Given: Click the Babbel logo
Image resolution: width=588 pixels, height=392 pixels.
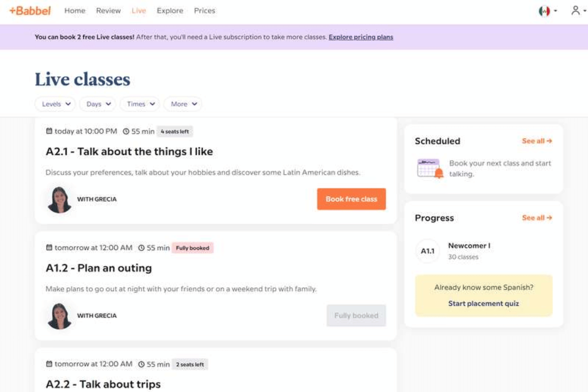Looking at the screenshot, I should tap(29, 11).
